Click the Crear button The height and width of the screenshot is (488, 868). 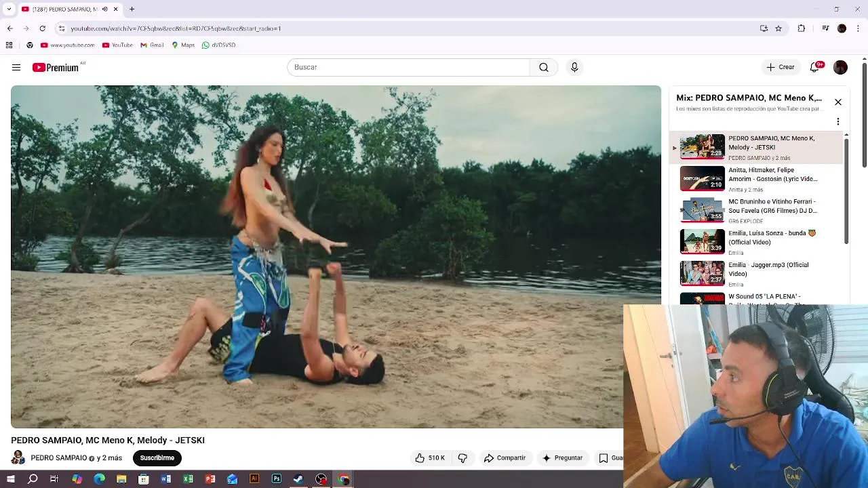(781, 67)
